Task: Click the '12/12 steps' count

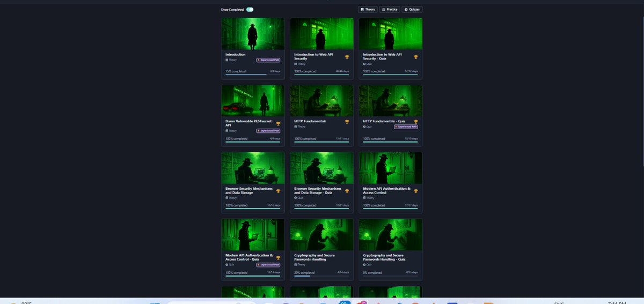Action: pos(412,71)
